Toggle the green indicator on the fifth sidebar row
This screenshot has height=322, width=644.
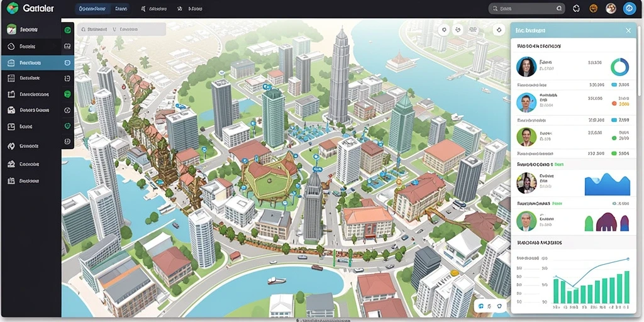point(68,94)
